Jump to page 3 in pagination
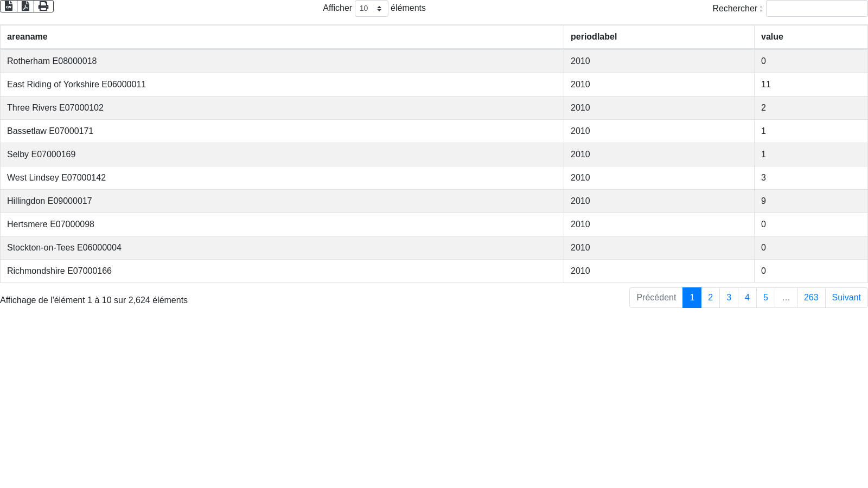The width and height of the screenshot is (868, 488). tap(729, 298)
